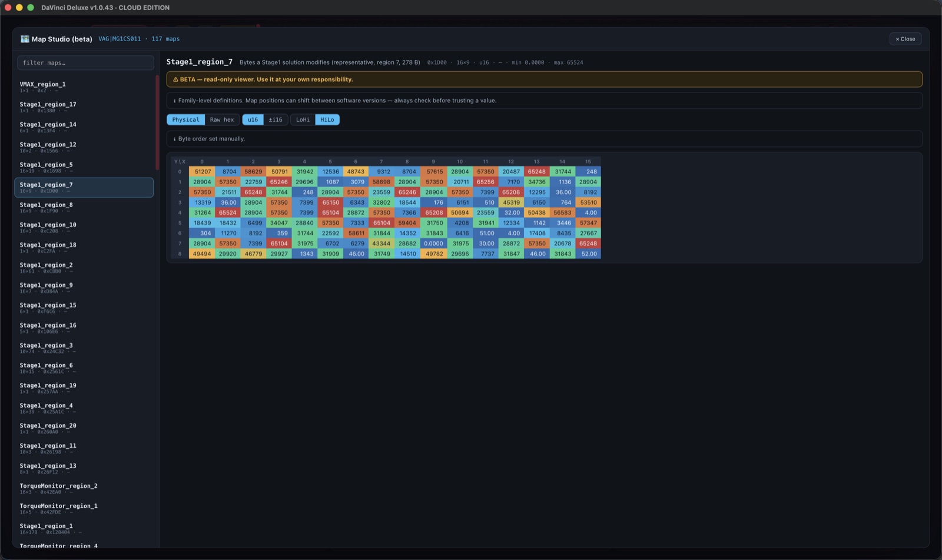Click column header 15 in table
This screenshot has width=942, height=560.
(588, 162)
